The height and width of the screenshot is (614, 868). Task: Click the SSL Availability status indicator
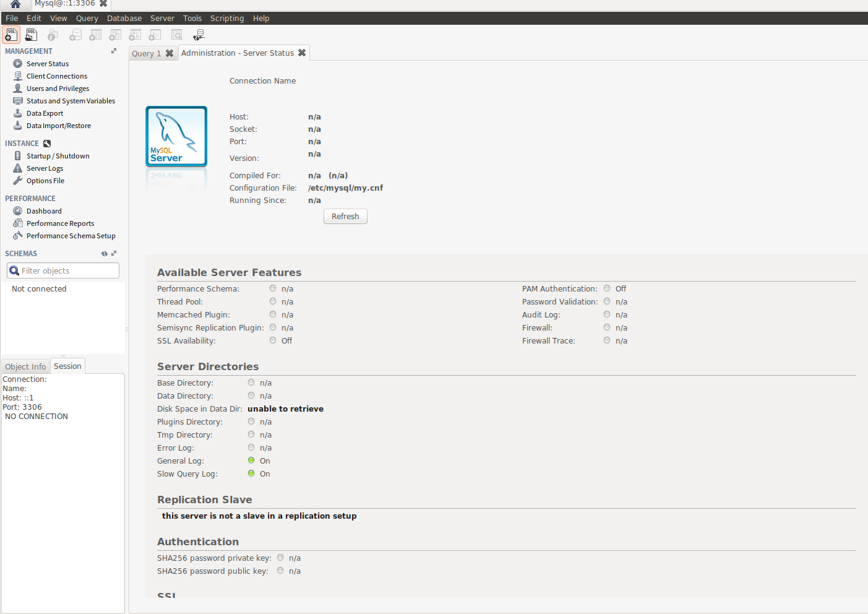click(x=273, y=340)
